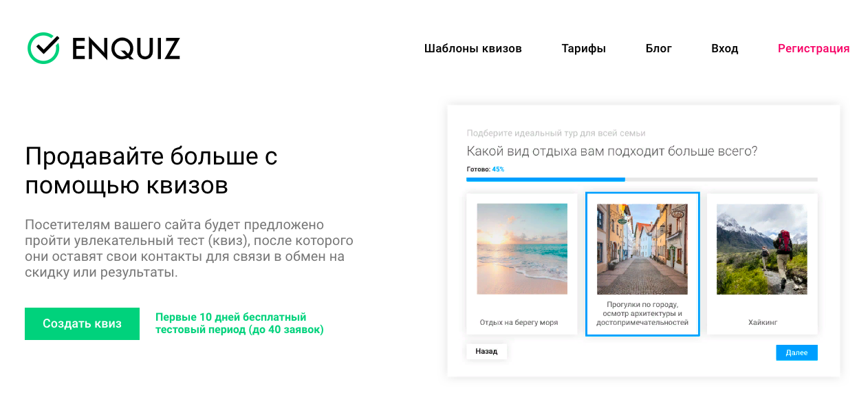Viewport: 868px width, 393px height.
Task: Select the beach sunset photo
Action: [521, 248]
